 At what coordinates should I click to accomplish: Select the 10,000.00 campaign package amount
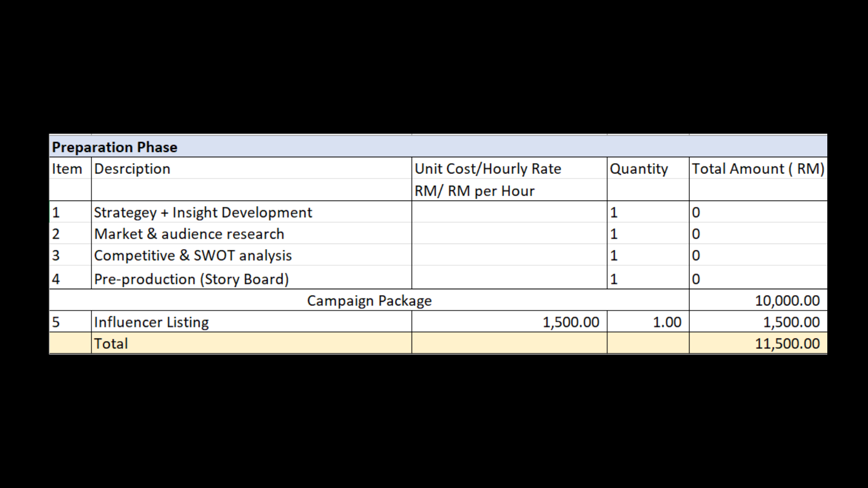(x=758, y=300)
